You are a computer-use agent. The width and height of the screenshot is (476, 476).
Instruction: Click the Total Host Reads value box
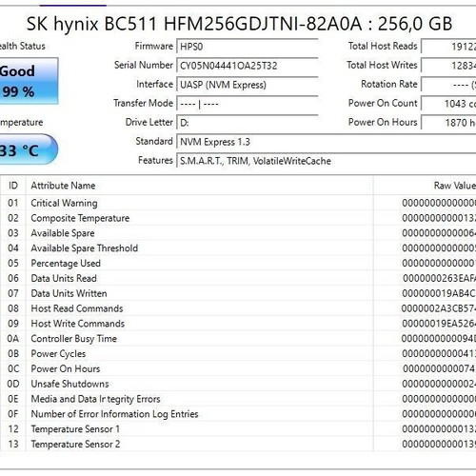point(448,47)
